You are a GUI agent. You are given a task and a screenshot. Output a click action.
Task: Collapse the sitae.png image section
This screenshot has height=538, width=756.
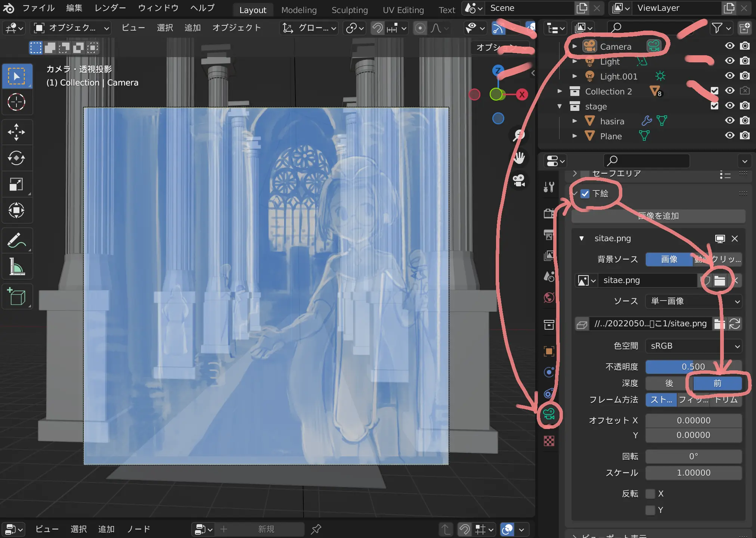[x=582, y=238]
